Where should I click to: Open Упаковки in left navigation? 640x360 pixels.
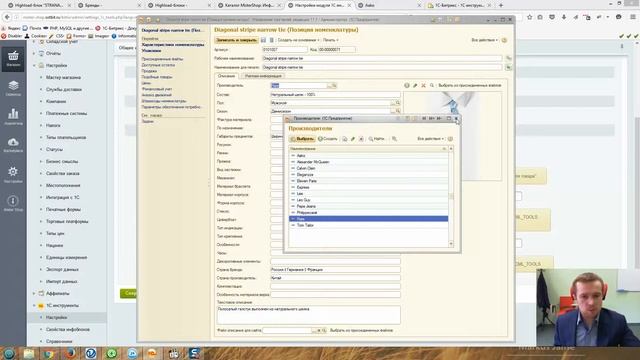[151, 50]
